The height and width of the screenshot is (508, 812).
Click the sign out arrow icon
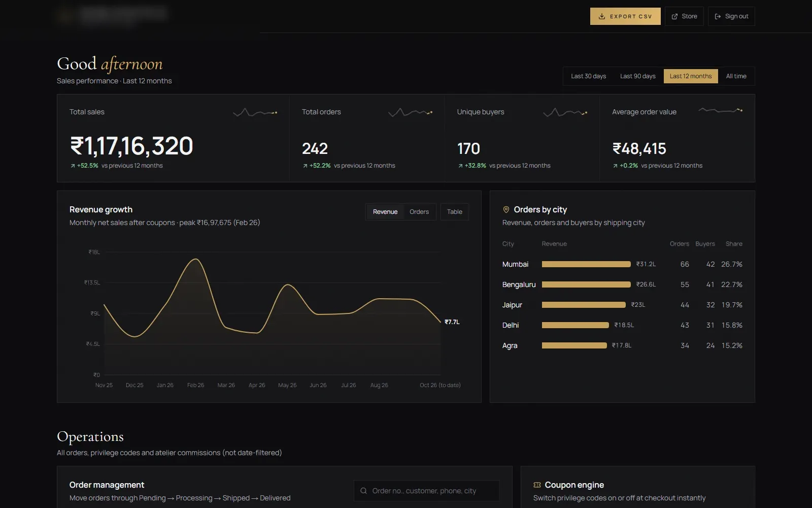pos(718,16)
